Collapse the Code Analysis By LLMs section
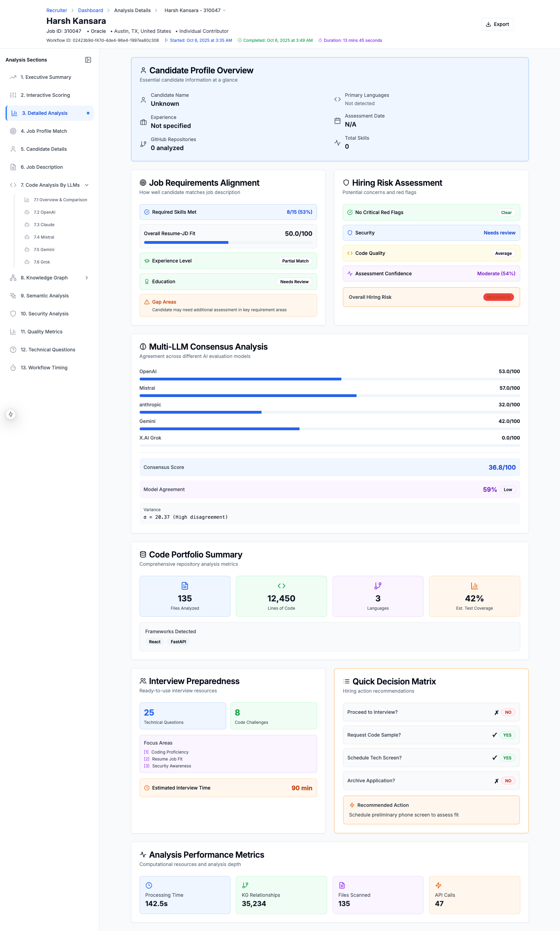Image resolution: width=560 pixels, height=931 pixels. [x=87, y=185]
